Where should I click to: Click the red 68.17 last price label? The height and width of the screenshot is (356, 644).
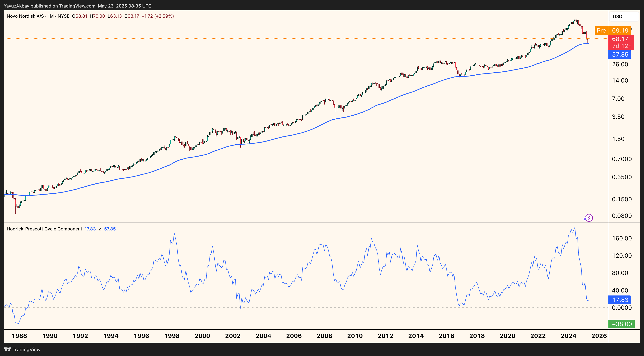click(x=620, y=39)
